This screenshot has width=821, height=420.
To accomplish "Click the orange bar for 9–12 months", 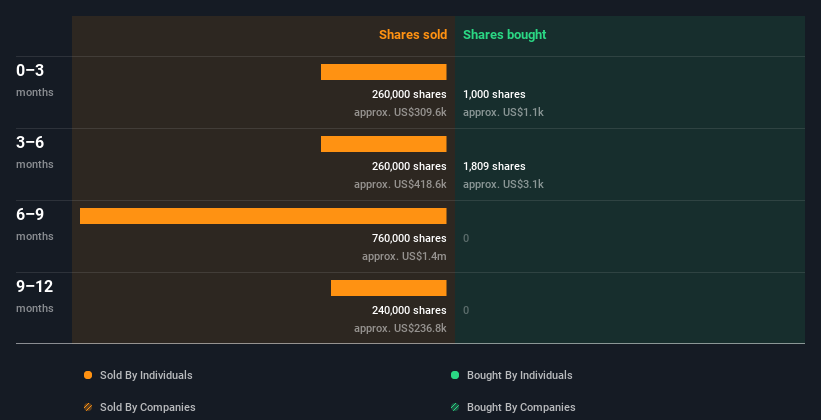I will click(388, 288).
